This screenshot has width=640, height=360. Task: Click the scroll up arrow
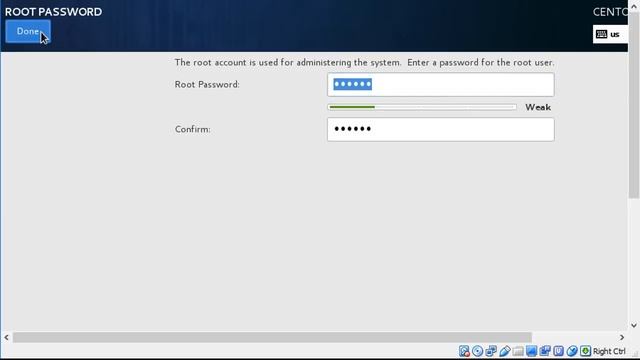(634, 7)
